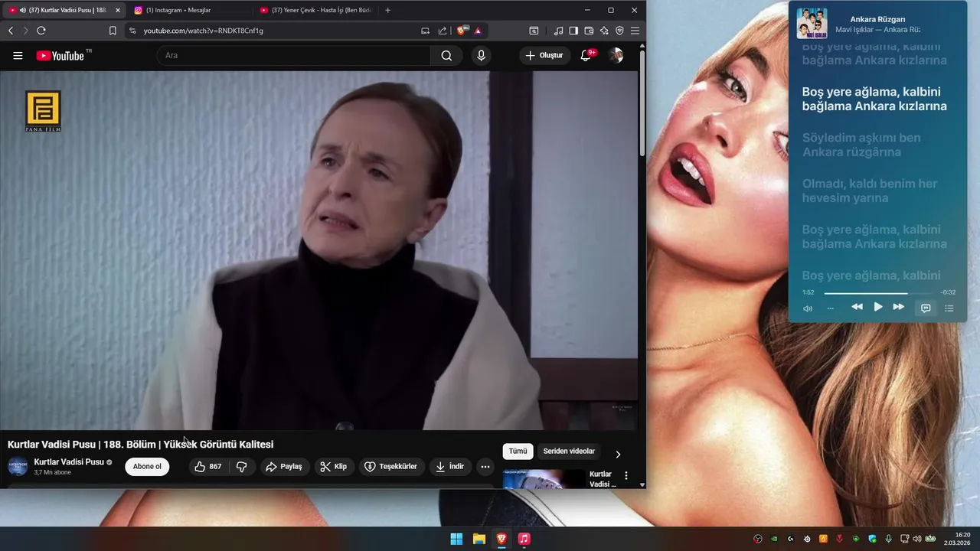
Task: Open more actions (three dots) under video
Action: click(x=485, y=466)
